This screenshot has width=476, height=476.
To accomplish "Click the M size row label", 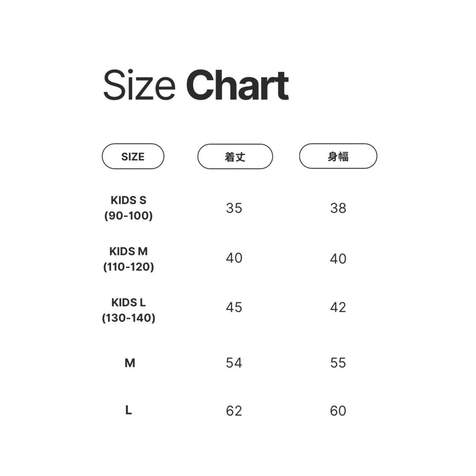I will point(130,363).
